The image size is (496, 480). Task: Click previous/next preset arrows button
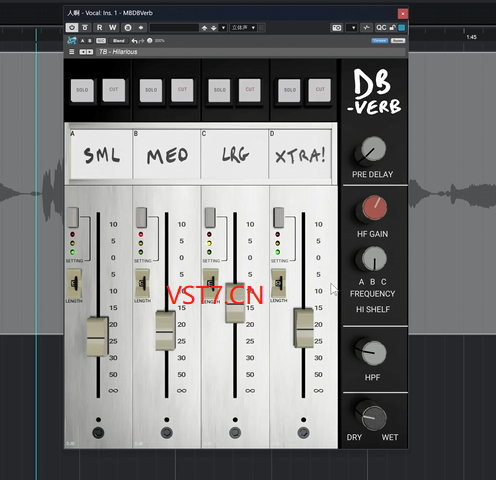(86, 52)
